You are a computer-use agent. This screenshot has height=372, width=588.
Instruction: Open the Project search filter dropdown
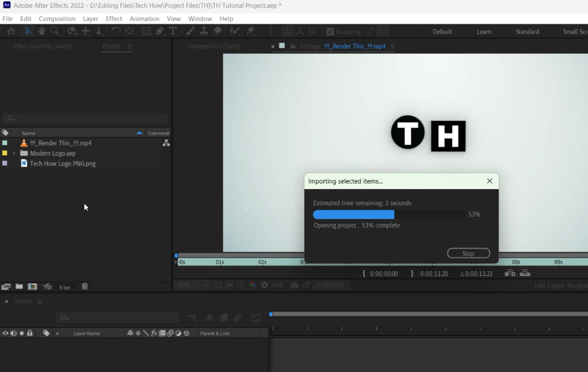tap(10, 119)
